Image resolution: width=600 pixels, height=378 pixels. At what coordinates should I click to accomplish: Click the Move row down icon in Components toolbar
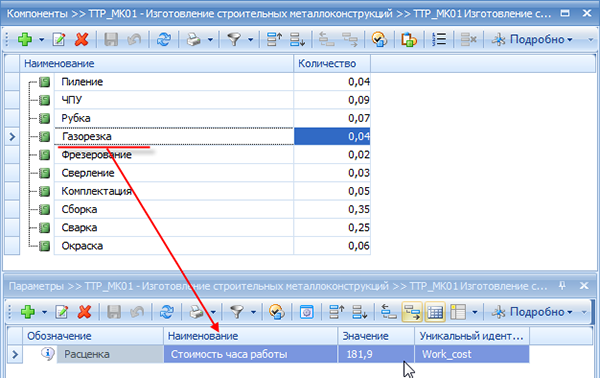(x=297, y=39)
